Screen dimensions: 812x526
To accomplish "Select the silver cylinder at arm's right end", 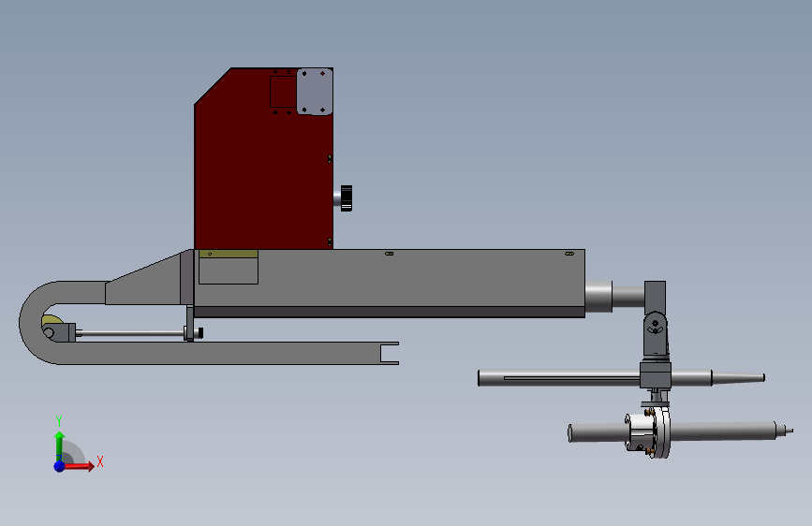I will click(598, 297).
